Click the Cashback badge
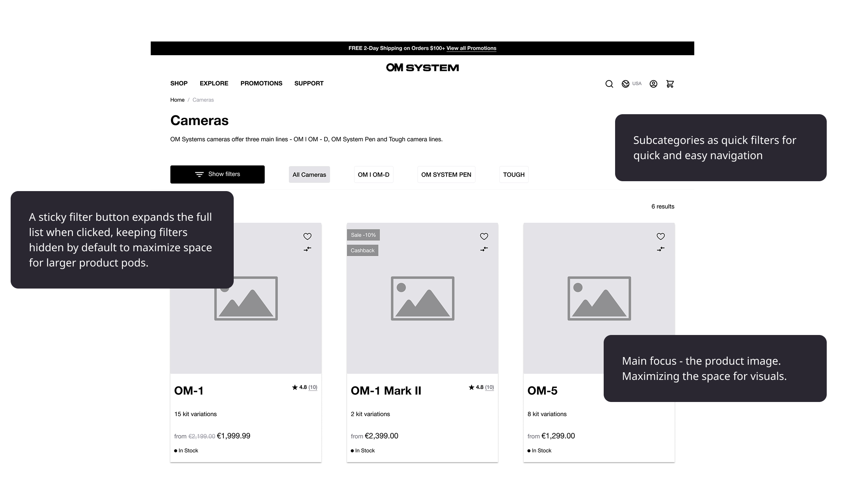Viewport: 845px width, 504px height. click(x=362, y=250)
